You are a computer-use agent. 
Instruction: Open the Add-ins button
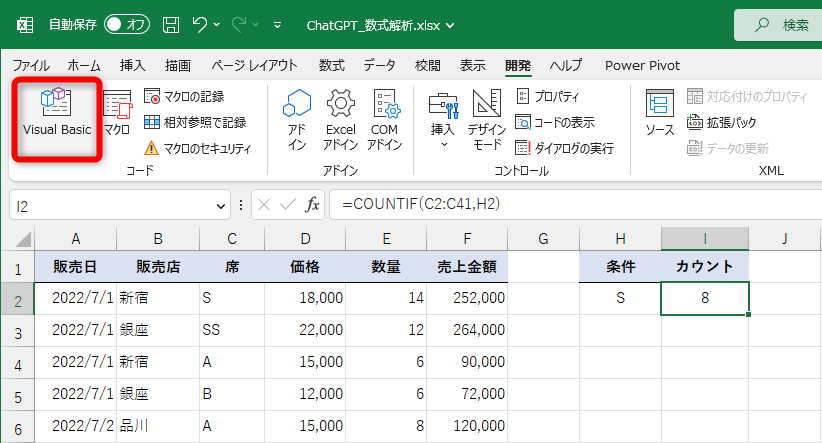297,120
